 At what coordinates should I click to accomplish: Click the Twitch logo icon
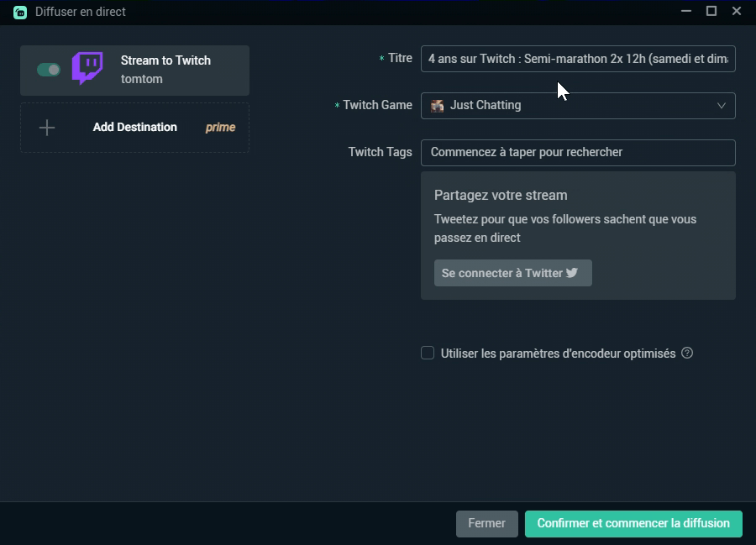pos(87,69)
